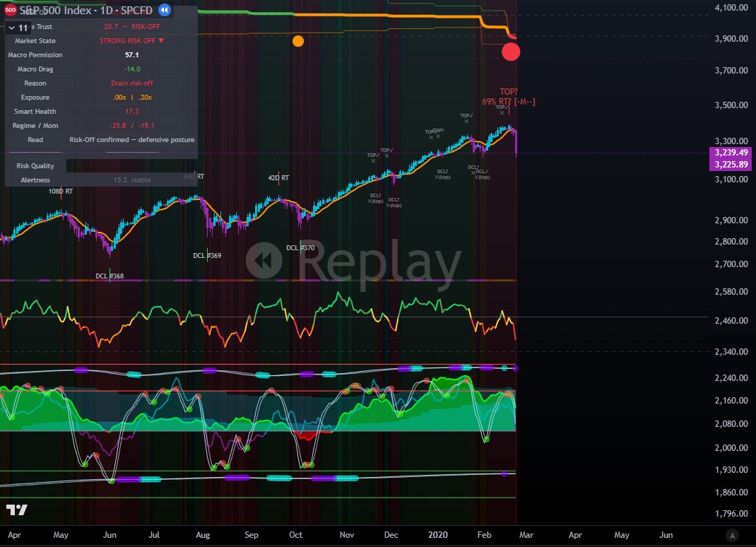Click the 'Mar' label on the time axis
Screen dimensions: 756x547
[x=526, y=534]
